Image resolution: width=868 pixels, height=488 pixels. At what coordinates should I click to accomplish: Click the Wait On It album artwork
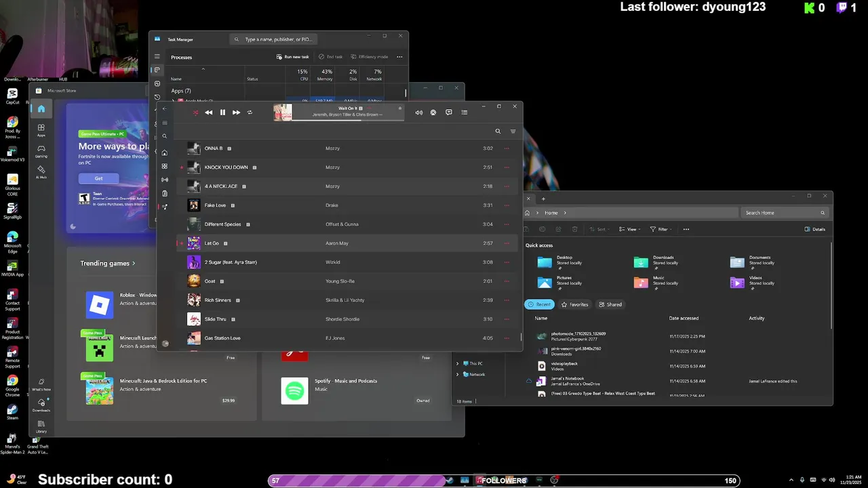point(283,112)
